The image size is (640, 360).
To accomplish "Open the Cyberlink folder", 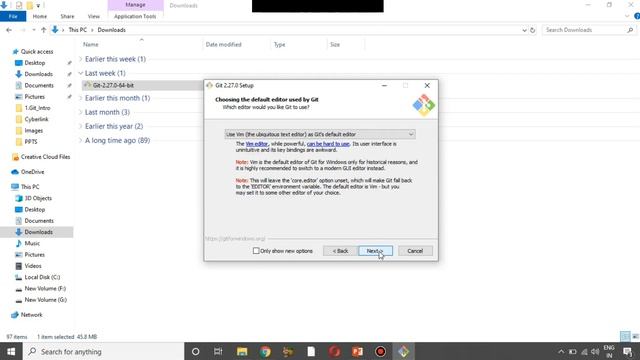I will (36, 119).
